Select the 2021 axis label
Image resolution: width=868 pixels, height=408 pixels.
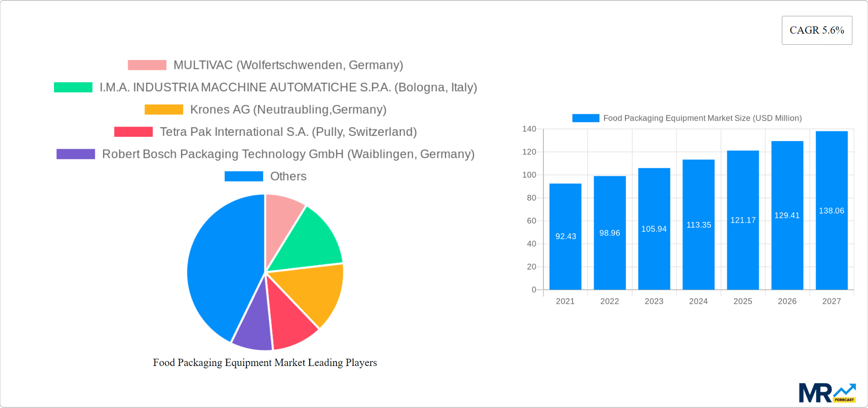[x=565, y=301]
